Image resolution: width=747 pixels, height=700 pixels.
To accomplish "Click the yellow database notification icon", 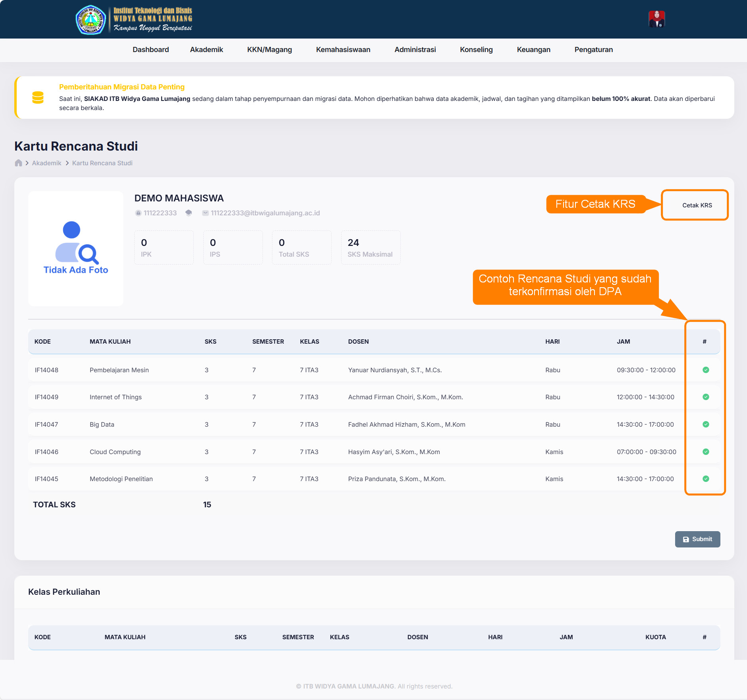I will click(x=38, y=97).
